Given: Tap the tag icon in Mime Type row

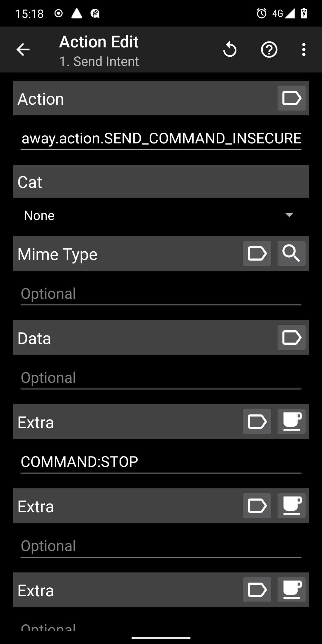Looking at the screenshot, I should (257, 254).
